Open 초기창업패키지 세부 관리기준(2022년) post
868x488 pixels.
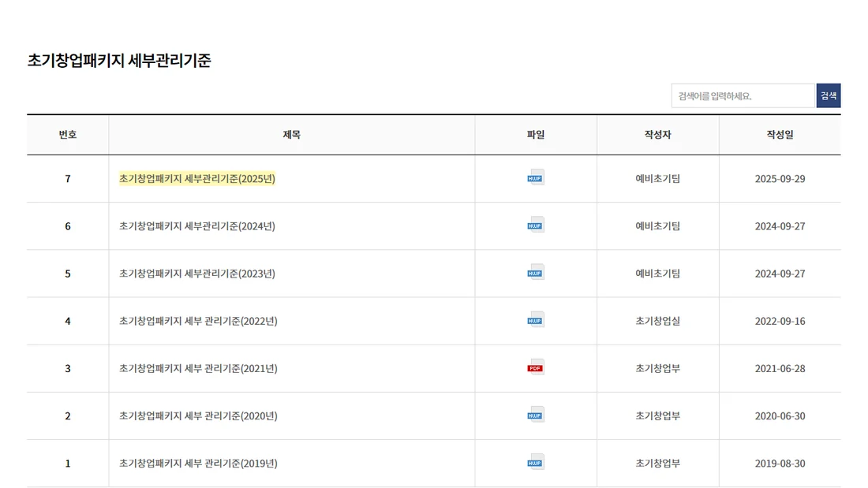click(198, 321)
